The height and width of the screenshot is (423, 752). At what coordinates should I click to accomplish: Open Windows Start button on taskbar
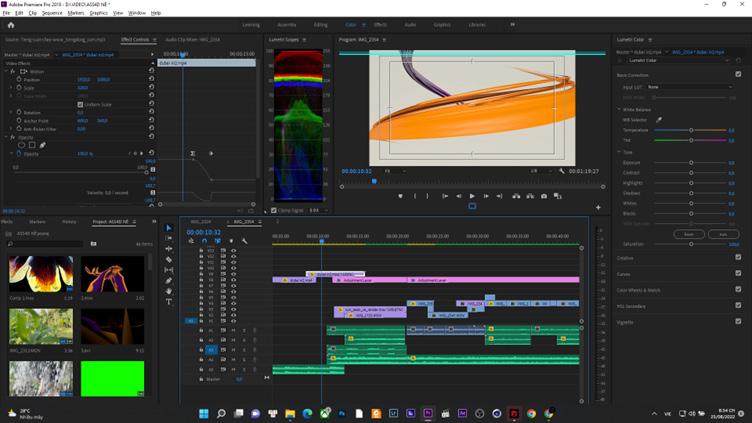pos(204,413)
